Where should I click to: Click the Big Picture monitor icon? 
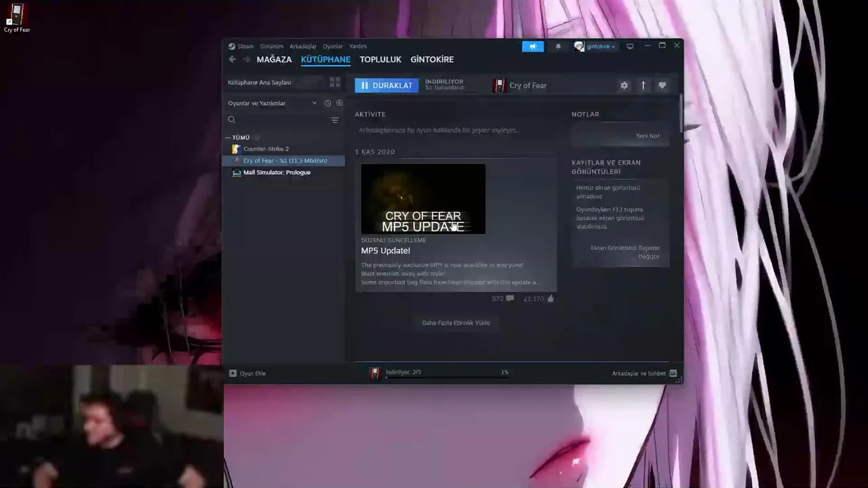click(x=630, y=46)
